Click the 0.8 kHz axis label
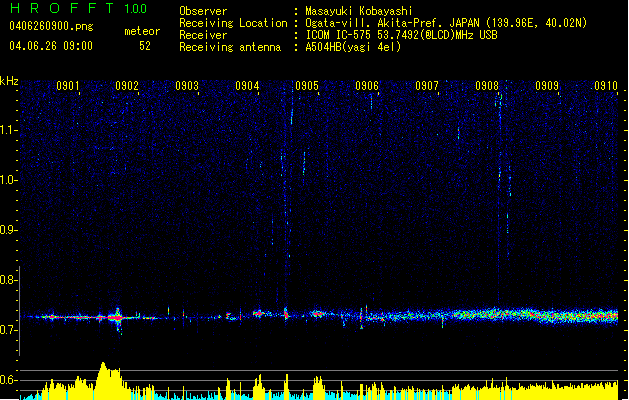This screenshot has height=400, width=629. (x=8, y=280)
